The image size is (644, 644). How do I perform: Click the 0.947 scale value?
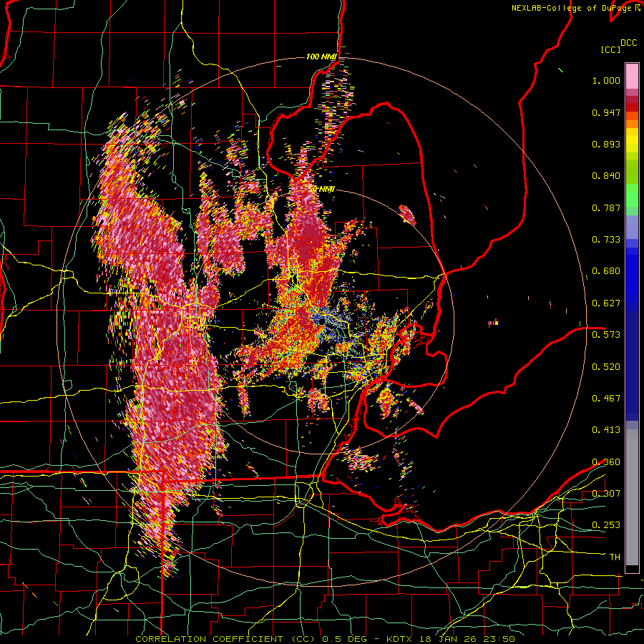click(x=606, y=112)
